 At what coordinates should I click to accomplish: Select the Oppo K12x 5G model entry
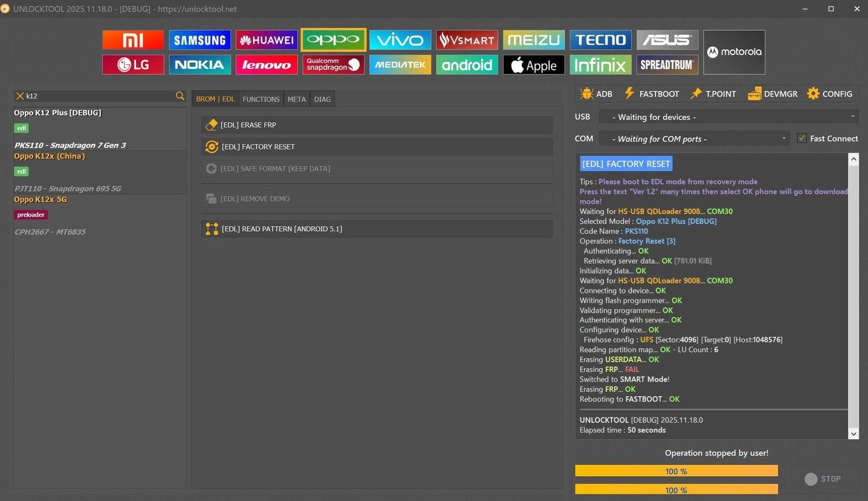point(40,199)
